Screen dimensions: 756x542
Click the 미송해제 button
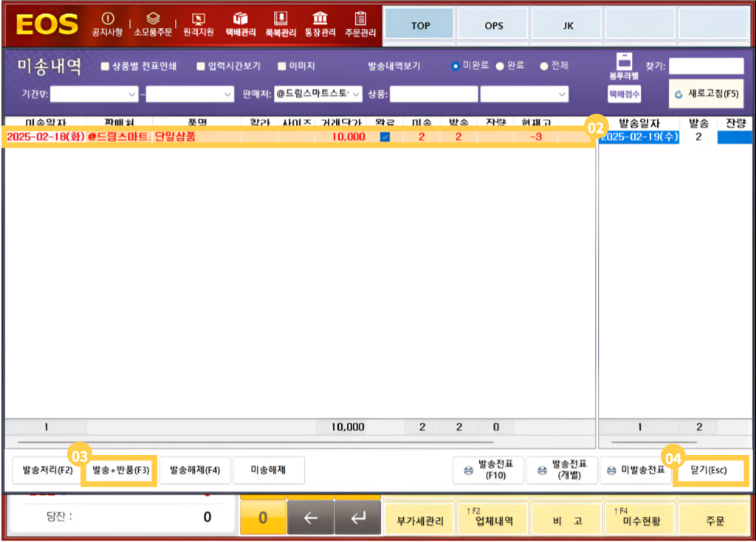point(269,470)
